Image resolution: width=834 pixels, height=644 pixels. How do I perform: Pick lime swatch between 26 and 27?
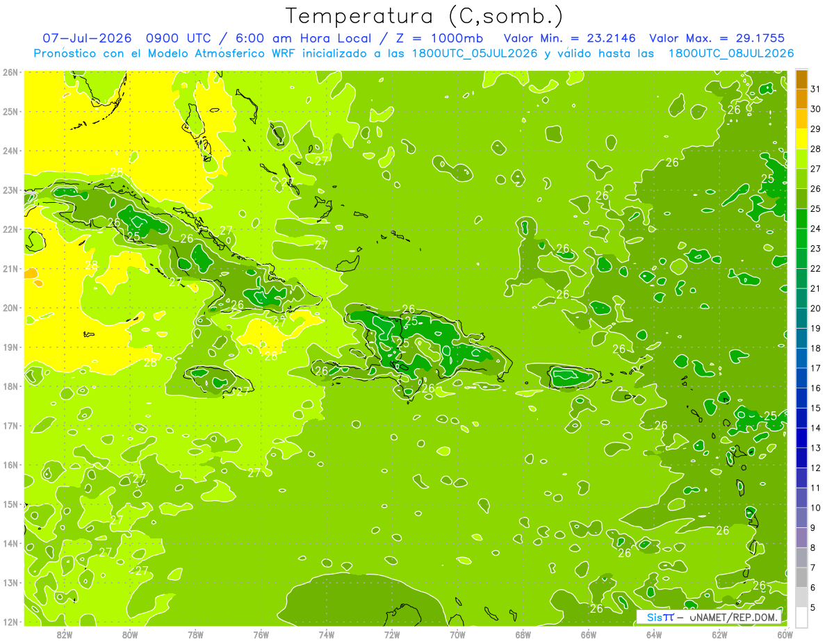click(x=801, y=179)
